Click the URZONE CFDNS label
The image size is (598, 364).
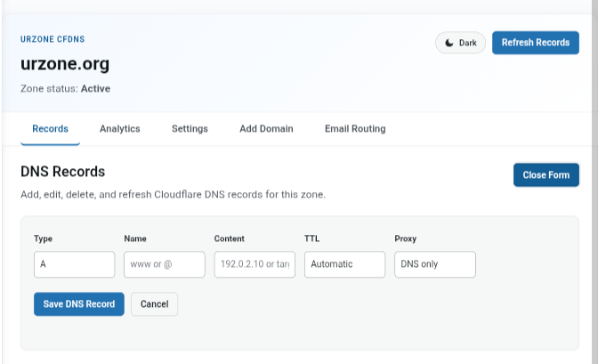point(53,39)
